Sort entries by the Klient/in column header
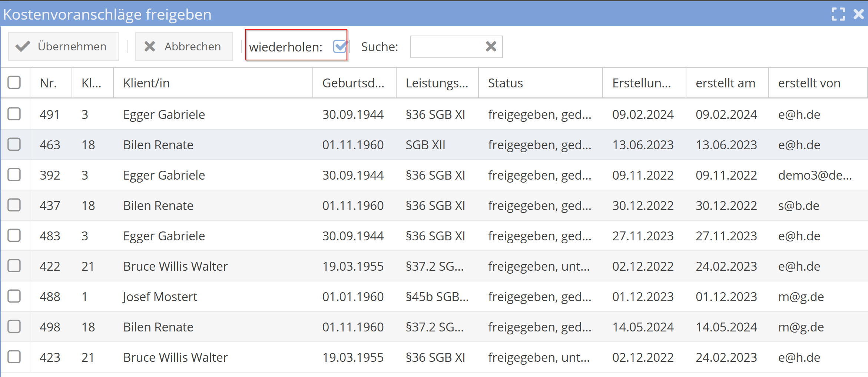Image resolution: width=868 pixels, height=377 pixels. point(147,83)
